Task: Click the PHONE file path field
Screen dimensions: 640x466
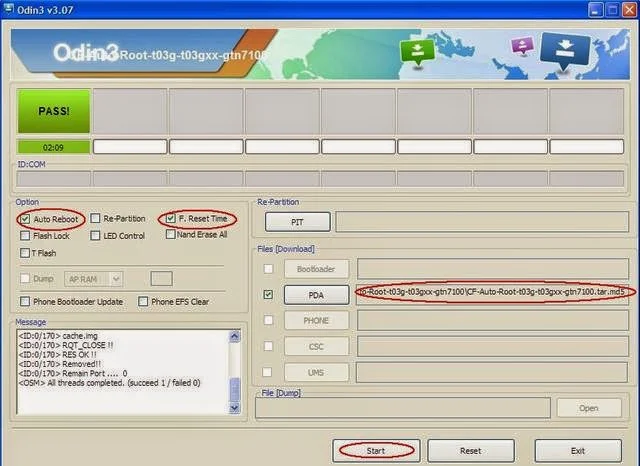Action: 492,320
